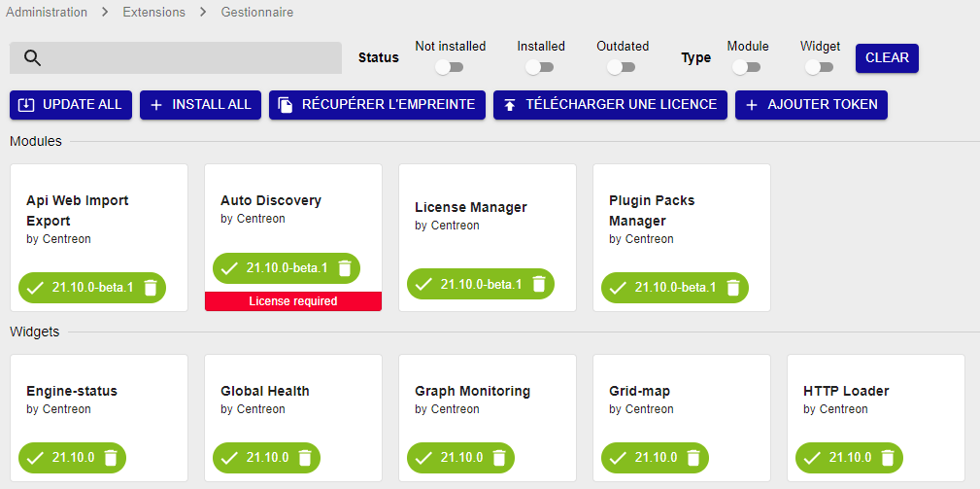Click the License Manager trash icon
Viewport: 980px width, 489px height.
[538, 284]
